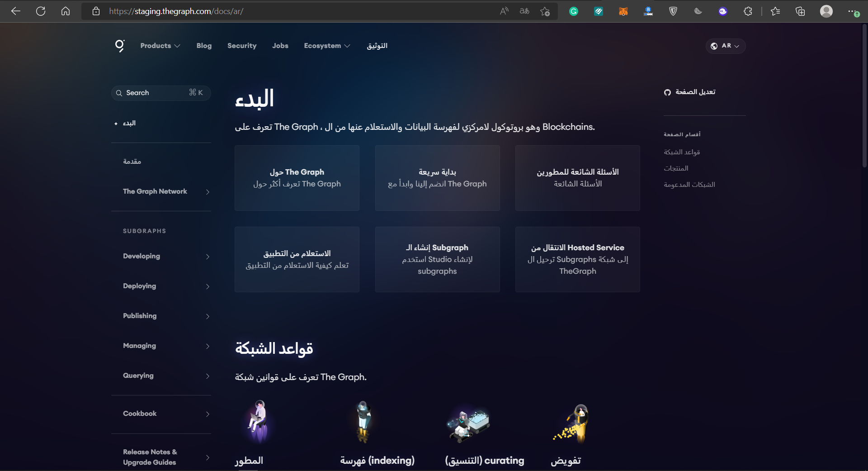
Task: Click the translate page icon
Action: [524, 11]
